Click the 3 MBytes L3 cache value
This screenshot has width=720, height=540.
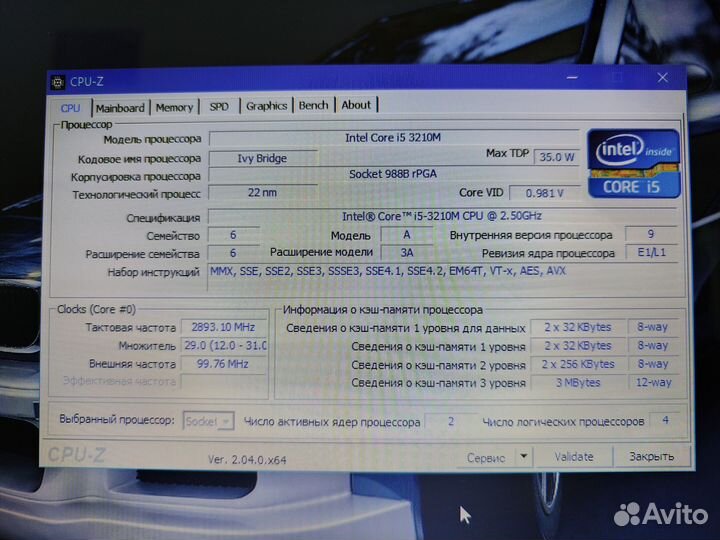578,382
